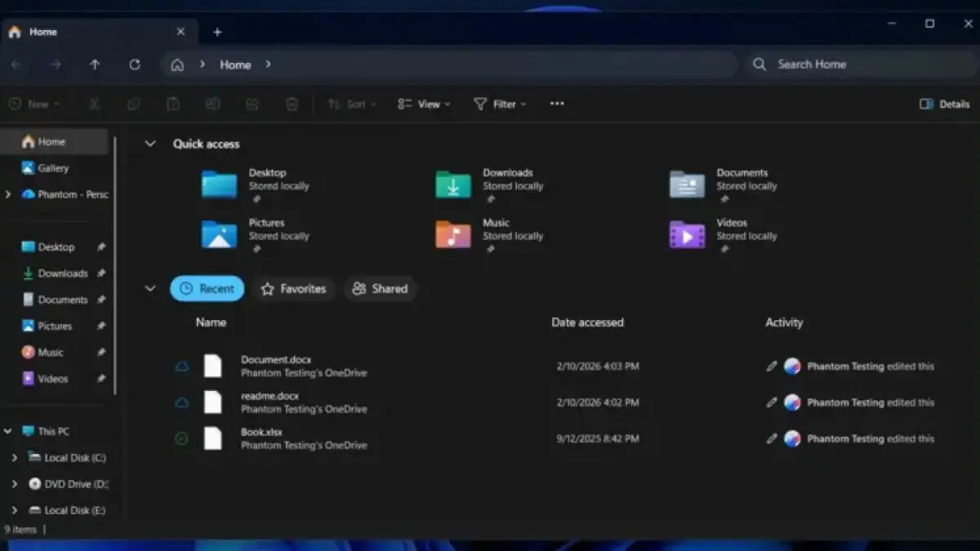Go up one folder level arrow

(x=95, y=64)
